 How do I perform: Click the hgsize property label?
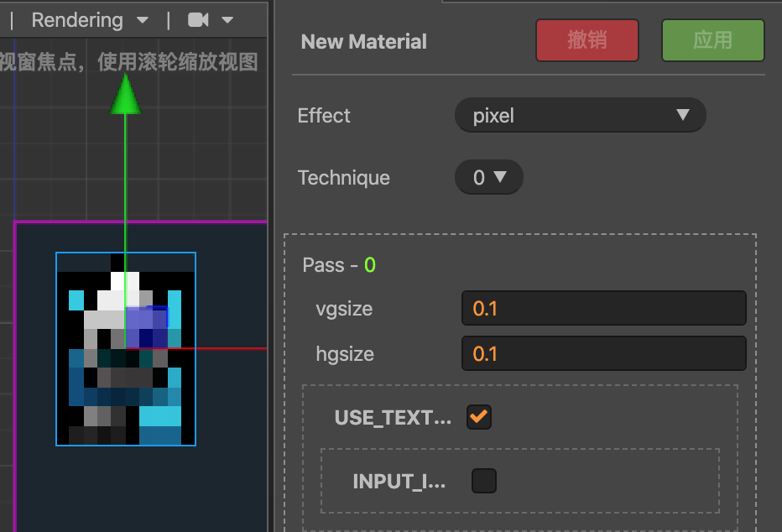pyautogui.click(x=345, y=354)
